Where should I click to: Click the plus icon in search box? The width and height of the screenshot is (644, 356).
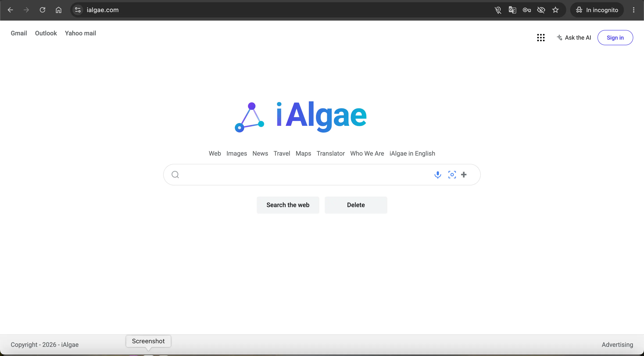(464, 174)
